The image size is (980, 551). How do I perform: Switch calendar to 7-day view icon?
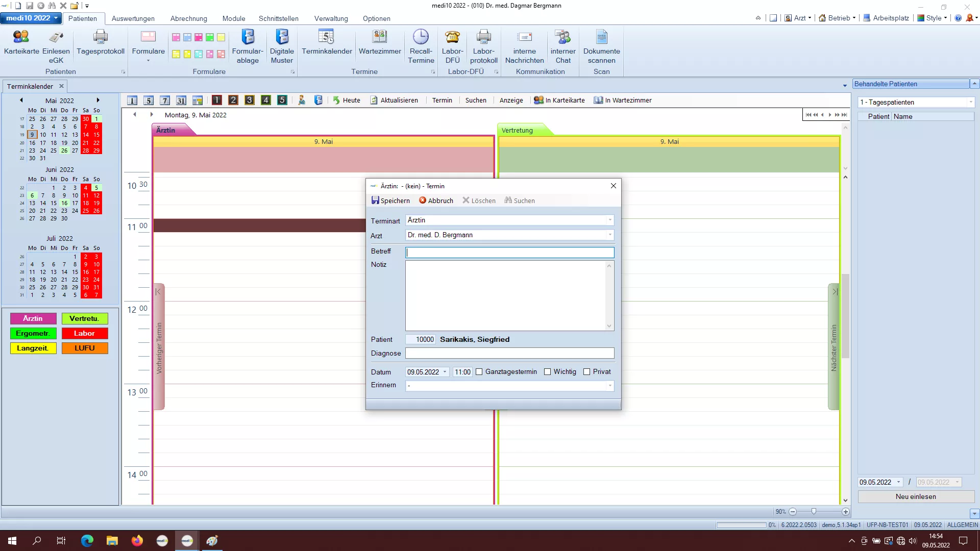165,101
